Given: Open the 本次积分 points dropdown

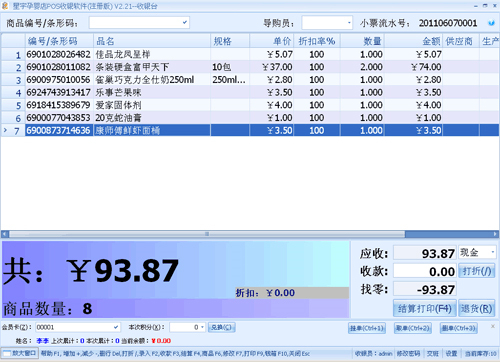Looking at the screenshot, I should [202, 327].
